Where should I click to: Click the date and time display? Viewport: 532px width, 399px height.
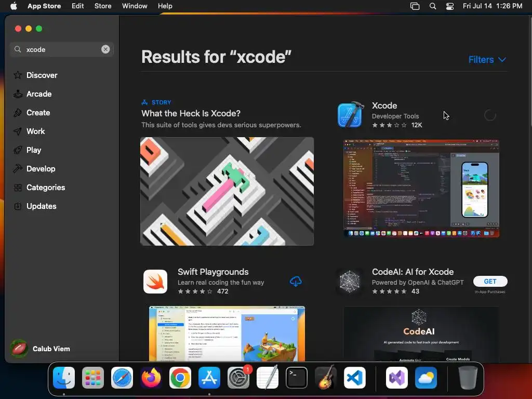coord(493,6)
